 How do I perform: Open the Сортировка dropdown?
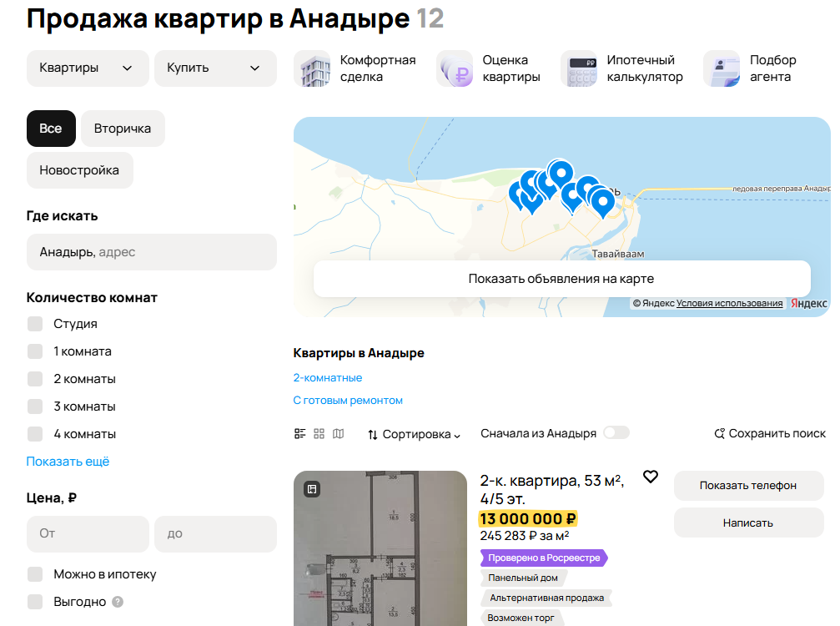click(414, 434)
